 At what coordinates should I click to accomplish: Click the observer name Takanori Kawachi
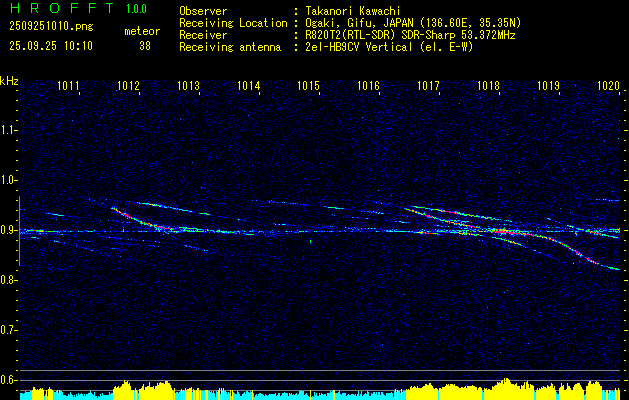click(353, 11)
